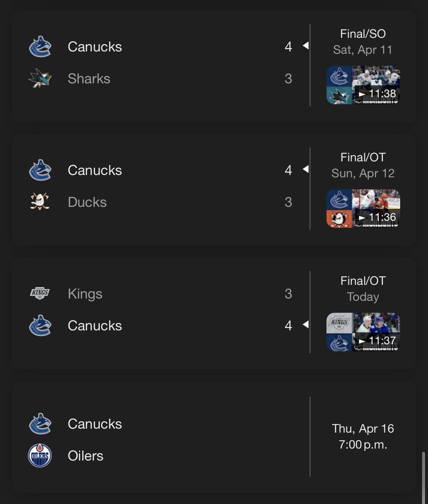Viewport: 428px width, 504px height.
Task: Open the Ducks team name link
Action: coord(87,202)
